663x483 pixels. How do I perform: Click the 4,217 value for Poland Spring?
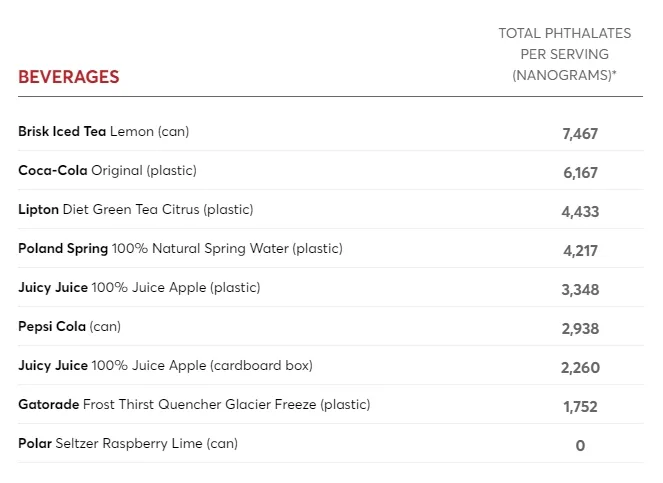pyautogui.click(x=580, y=250)
